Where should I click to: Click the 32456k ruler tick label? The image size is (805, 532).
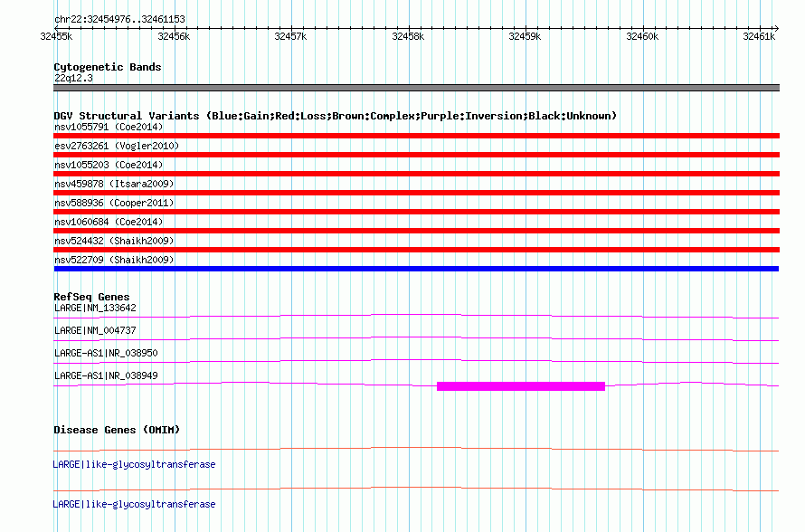pyautogui.click(x=174, y=36)
